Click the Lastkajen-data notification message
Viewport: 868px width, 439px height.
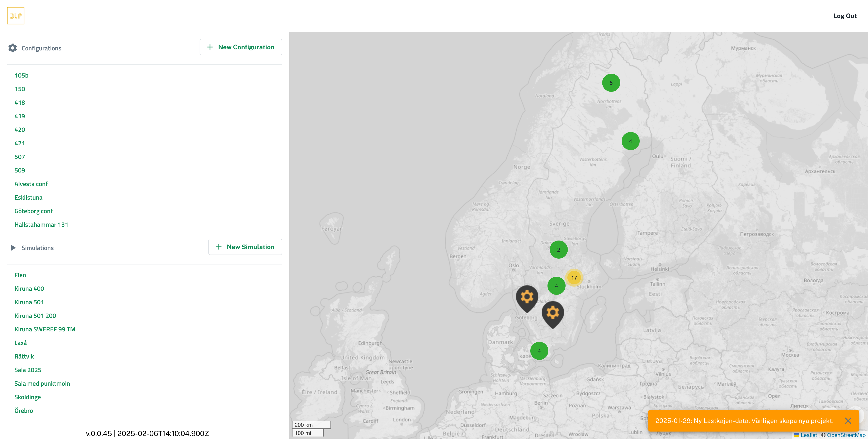point(744,420)
